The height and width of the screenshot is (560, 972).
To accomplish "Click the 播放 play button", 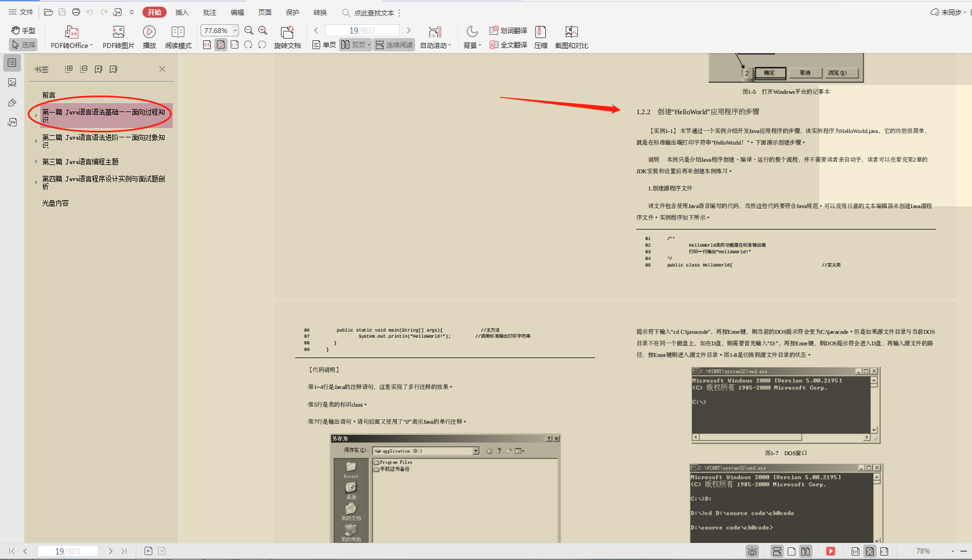I will pos(149,37).
